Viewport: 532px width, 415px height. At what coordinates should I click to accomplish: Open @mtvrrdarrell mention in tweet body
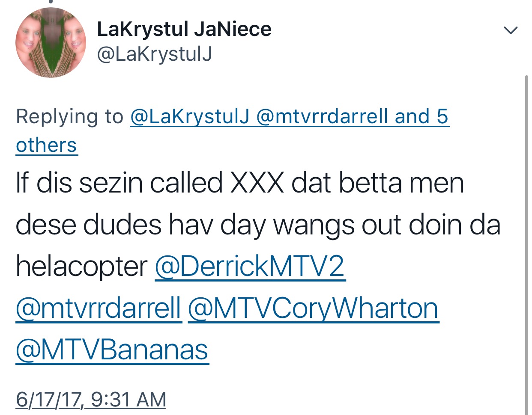99,308
